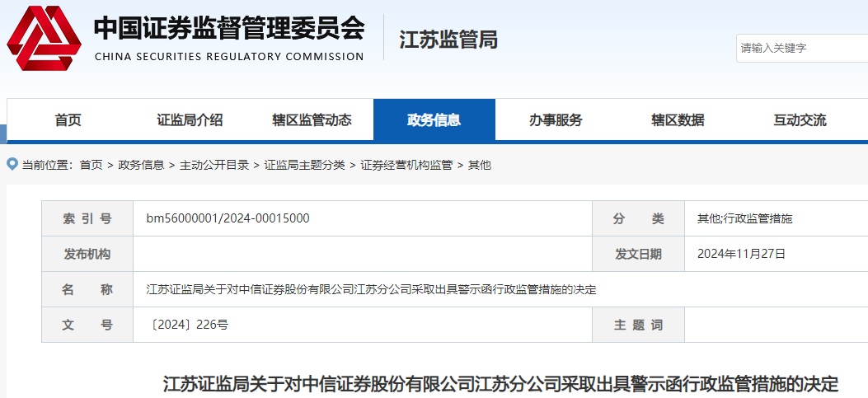Click the 分类 label cell
Screen dimensions: 868x398
pyautogui.click(x=638, y=218)
